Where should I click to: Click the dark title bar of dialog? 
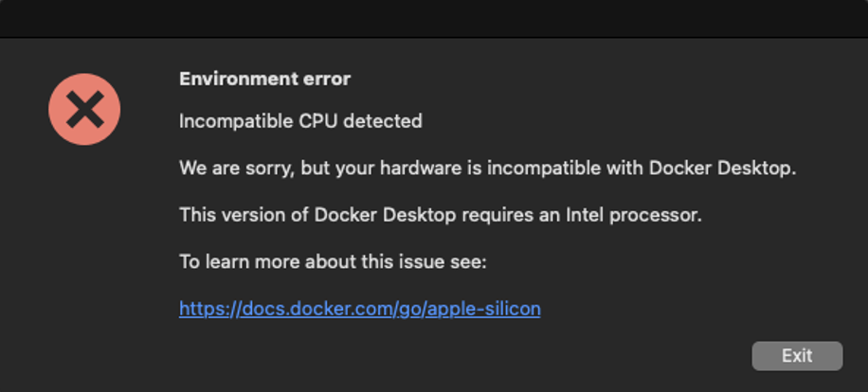(434, 18)
